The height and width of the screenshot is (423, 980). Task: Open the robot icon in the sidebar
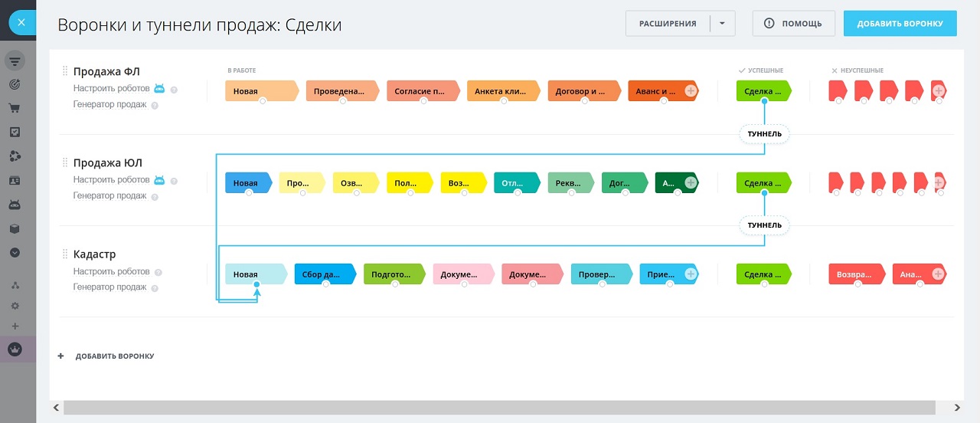pos(15,205)
